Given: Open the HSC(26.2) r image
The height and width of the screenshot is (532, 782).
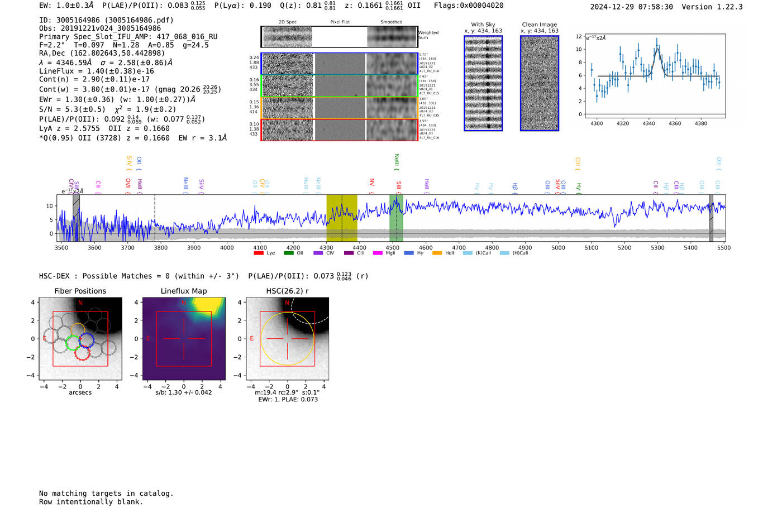Looking at the screenshot, I should click(287, 338).
